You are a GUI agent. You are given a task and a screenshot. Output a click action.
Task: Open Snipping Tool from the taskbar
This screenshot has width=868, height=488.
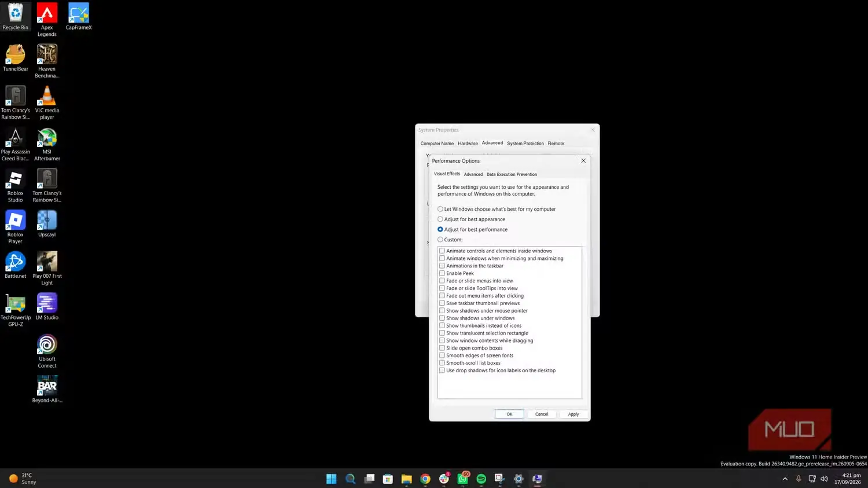pos(500,479)
